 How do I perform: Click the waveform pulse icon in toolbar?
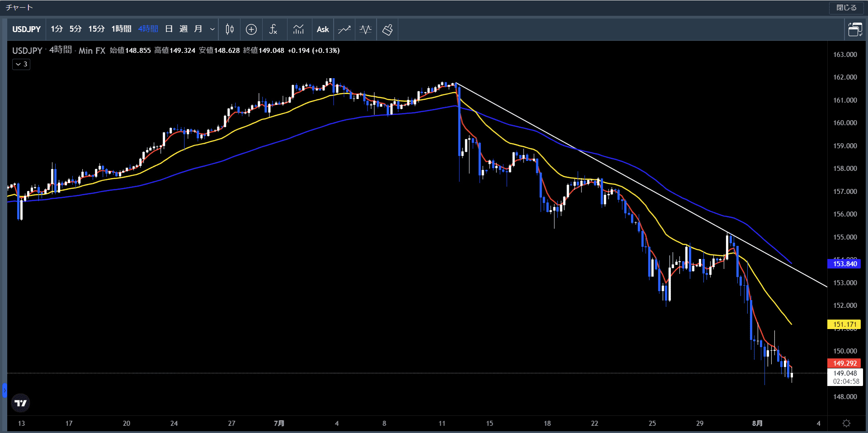tap(366, 29)
